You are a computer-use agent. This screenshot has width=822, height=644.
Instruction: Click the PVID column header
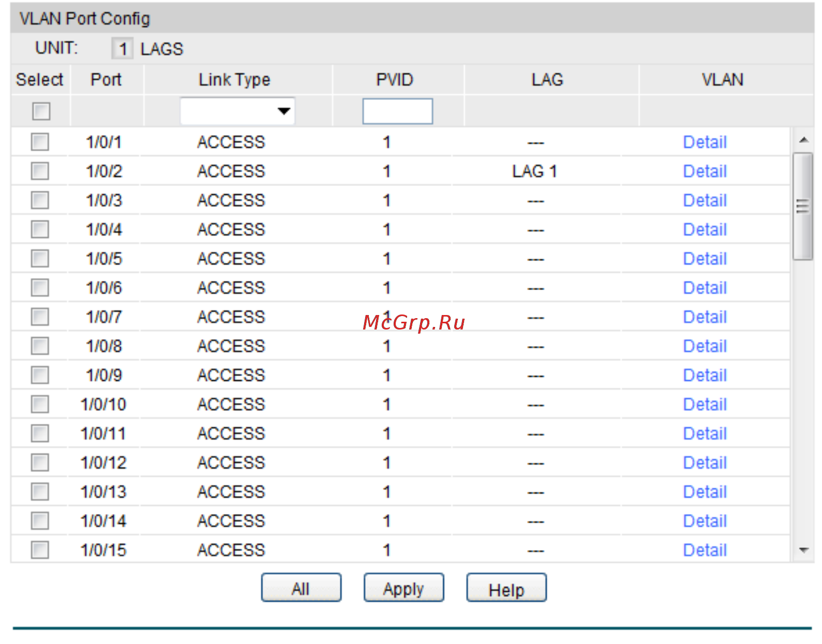[x=395, y=79]
